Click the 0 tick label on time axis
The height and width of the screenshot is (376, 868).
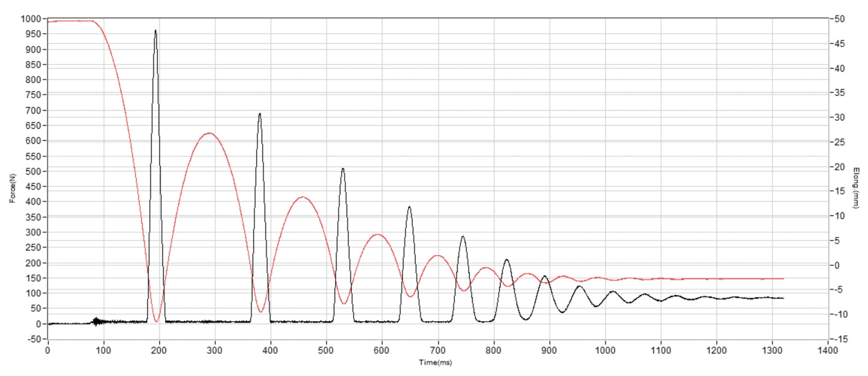tap(47, 350)
